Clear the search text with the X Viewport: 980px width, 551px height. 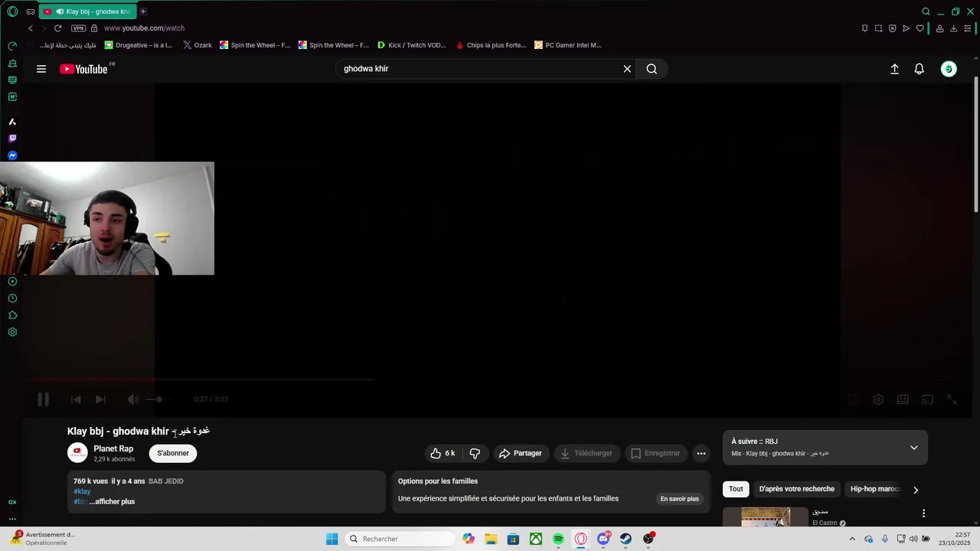click(627, 69)
